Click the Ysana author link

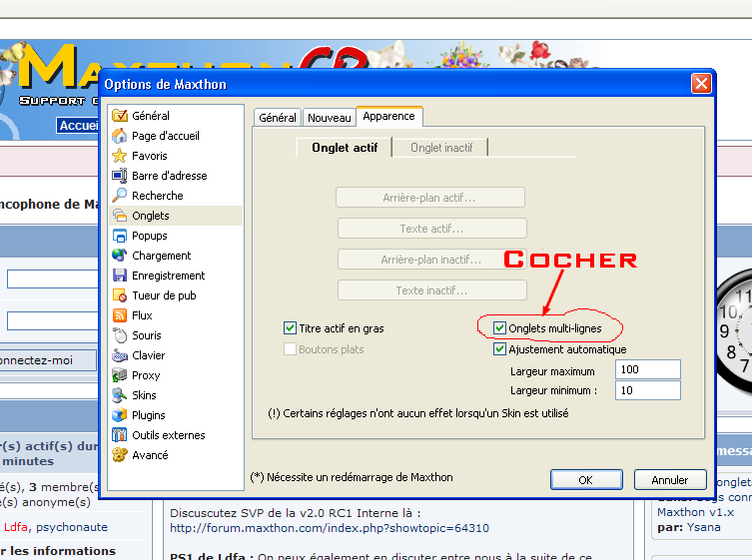click(703, 527)
